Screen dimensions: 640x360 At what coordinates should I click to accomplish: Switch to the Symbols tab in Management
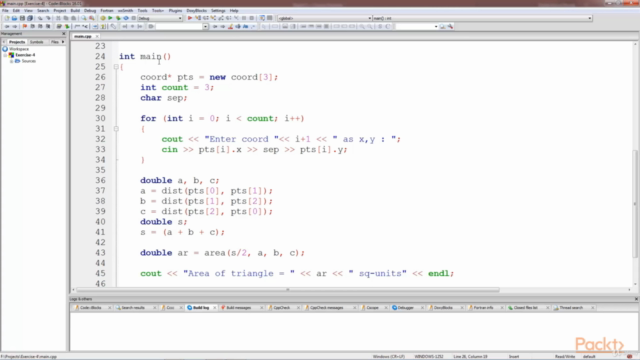(36, 42)
